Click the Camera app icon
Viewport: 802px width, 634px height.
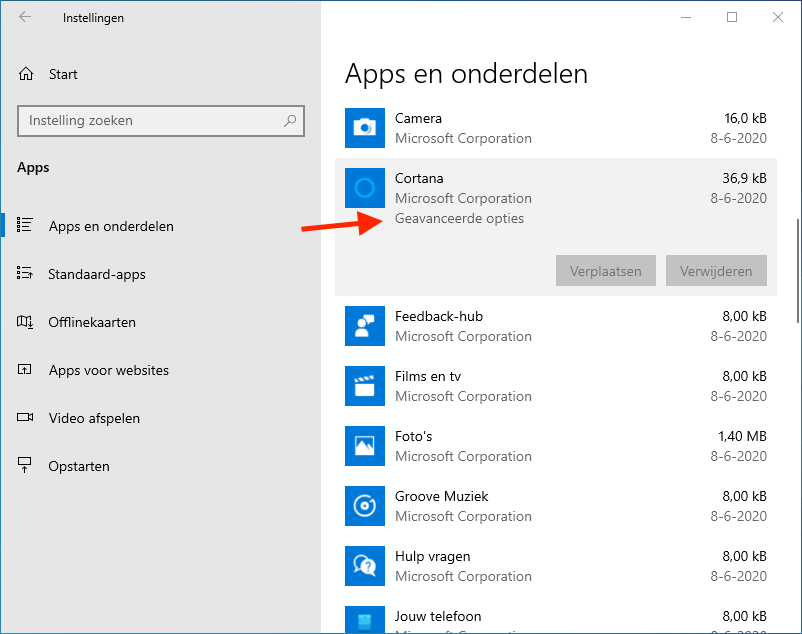365,127
